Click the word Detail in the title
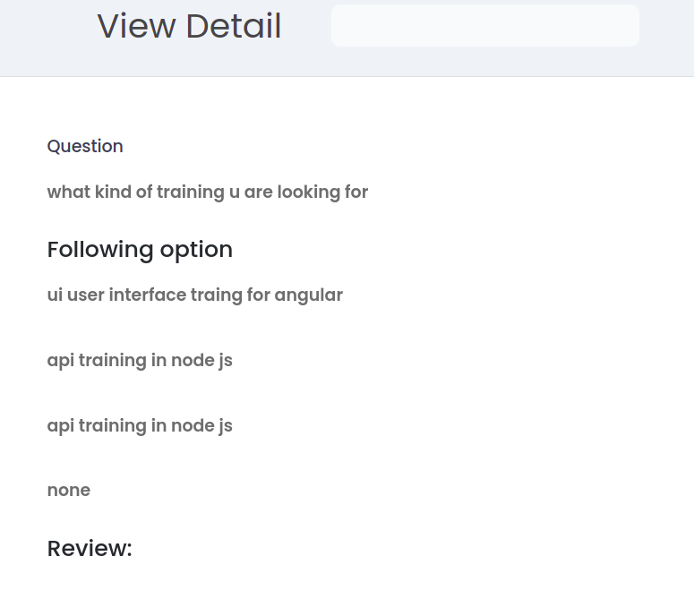Viewport: 694px width, 616px height. (x=234, y=26)
